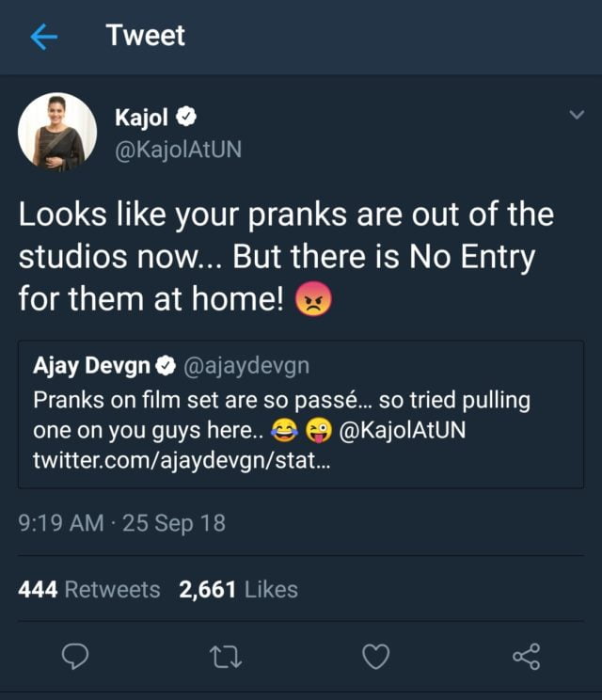
Task: Tap the Tweet header title
Action: coord(146,36)
